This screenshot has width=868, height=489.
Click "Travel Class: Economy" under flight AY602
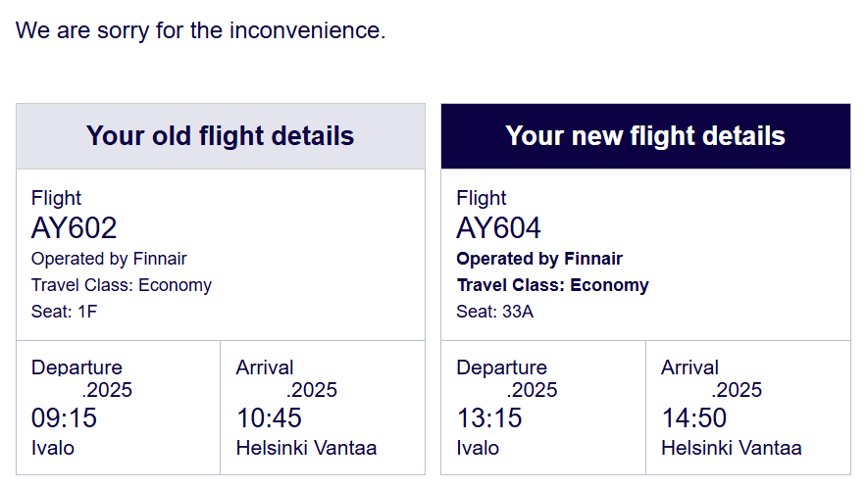122,285
